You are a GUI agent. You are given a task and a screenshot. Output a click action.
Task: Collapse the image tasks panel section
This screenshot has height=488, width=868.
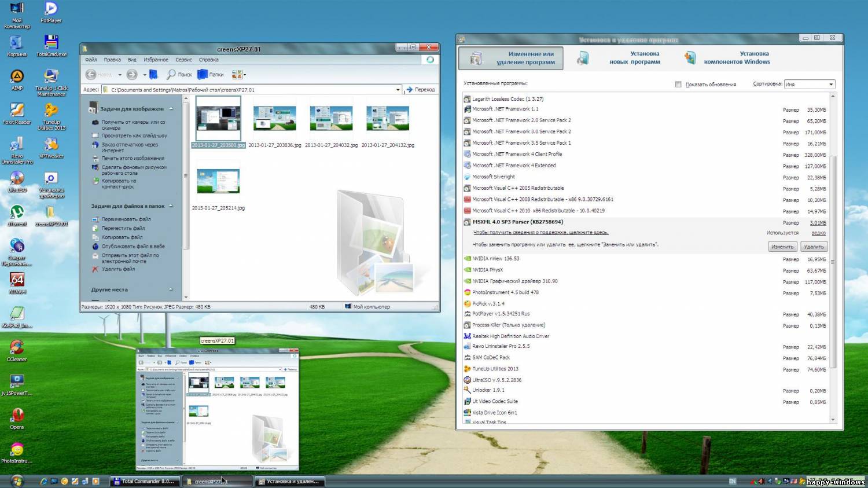[171, 109]
